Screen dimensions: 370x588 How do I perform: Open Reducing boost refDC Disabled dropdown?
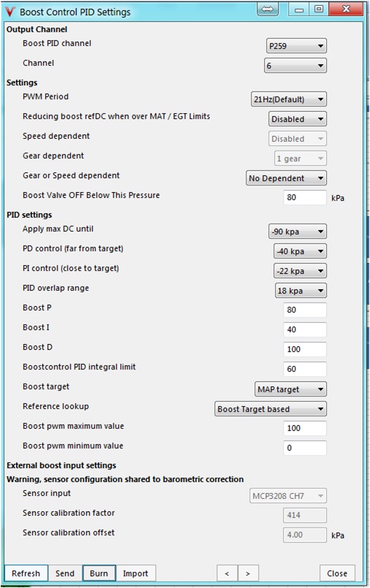tap(297, 119)
